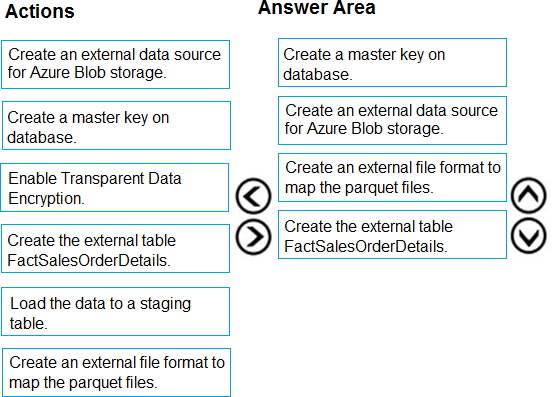Select 'Create an external data source' in Actions
This screenshot has width=552, height=397.
click(115, 64)
